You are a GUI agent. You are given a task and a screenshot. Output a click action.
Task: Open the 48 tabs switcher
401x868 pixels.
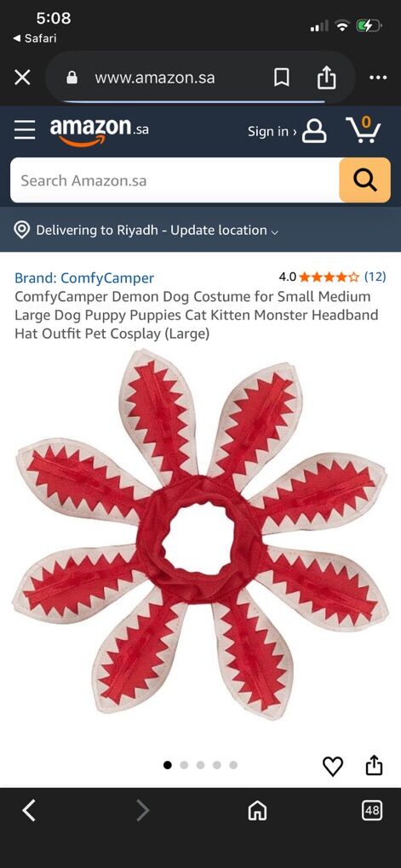pyautogui.click(x=372, y=811)
